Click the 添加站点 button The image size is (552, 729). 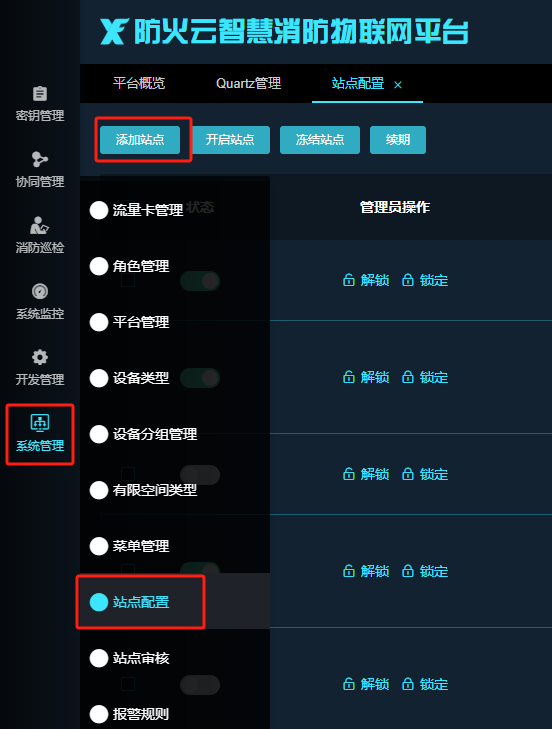[140, 139]
